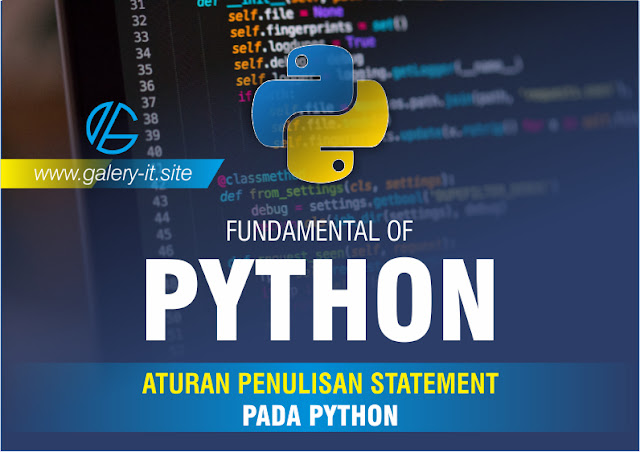The height and width of the screenshot is (452, 640).
Task: Click the 'def from_settings' code line
Action: (x=337, y=189)
